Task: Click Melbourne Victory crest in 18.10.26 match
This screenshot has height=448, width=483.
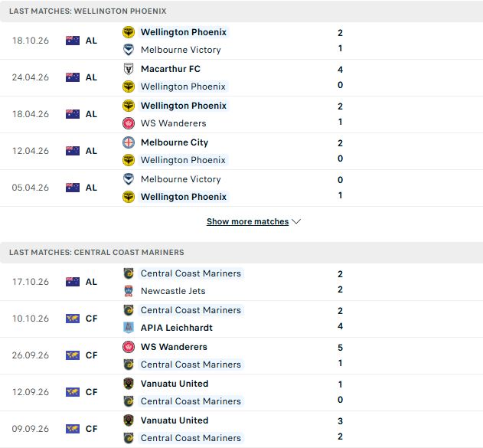Action: point(129,50)
